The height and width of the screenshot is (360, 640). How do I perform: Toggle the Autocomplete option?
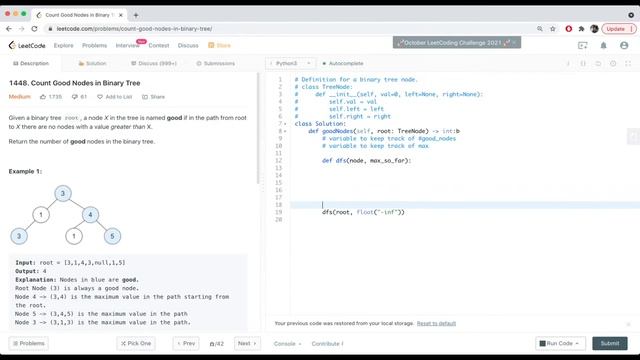pyautogui.click(x=343, y=63)
